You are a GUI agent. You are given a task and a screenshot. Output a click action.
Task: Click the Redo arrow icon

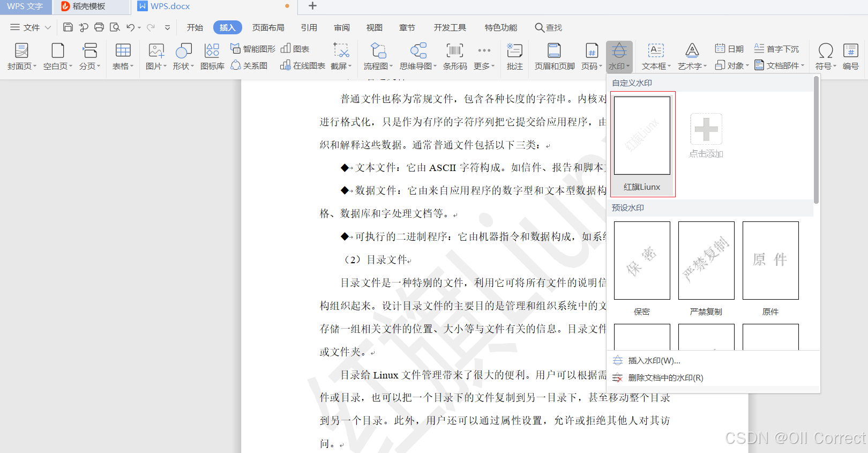click(151, 27)
